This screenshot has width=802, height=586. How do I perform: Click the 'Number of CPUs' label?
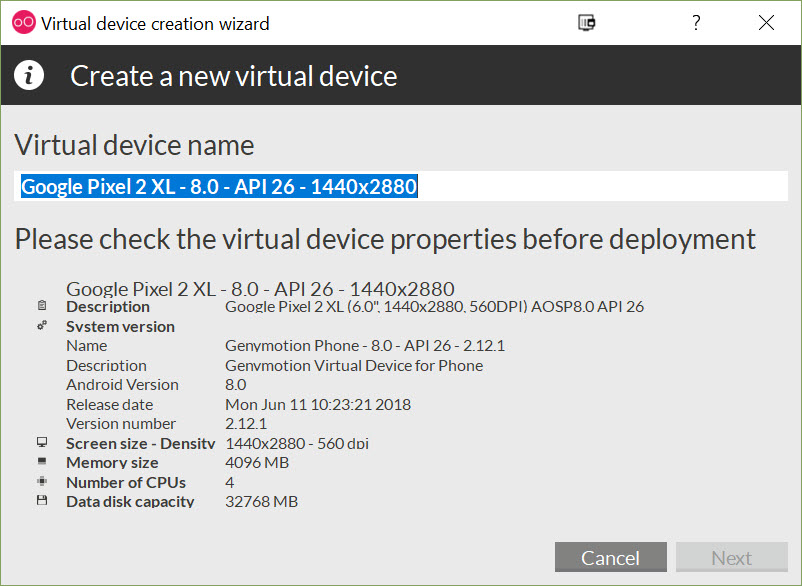coord(126,482)
